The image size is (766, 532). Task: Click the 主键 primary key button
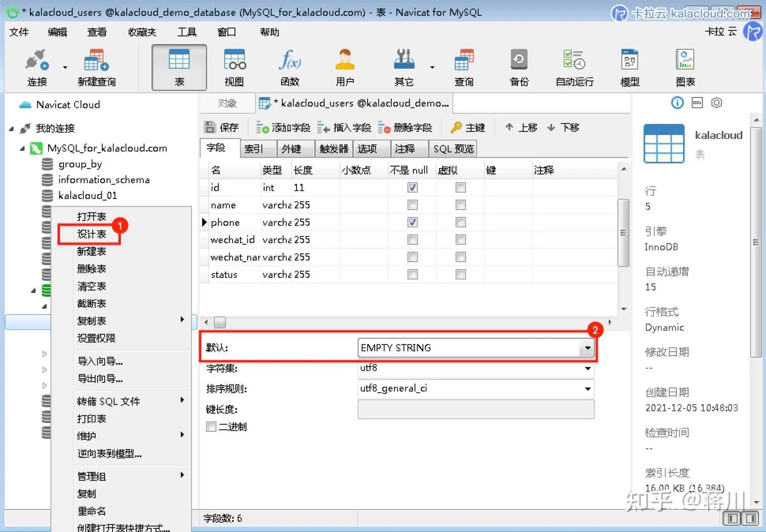click(x=468, y=127)
